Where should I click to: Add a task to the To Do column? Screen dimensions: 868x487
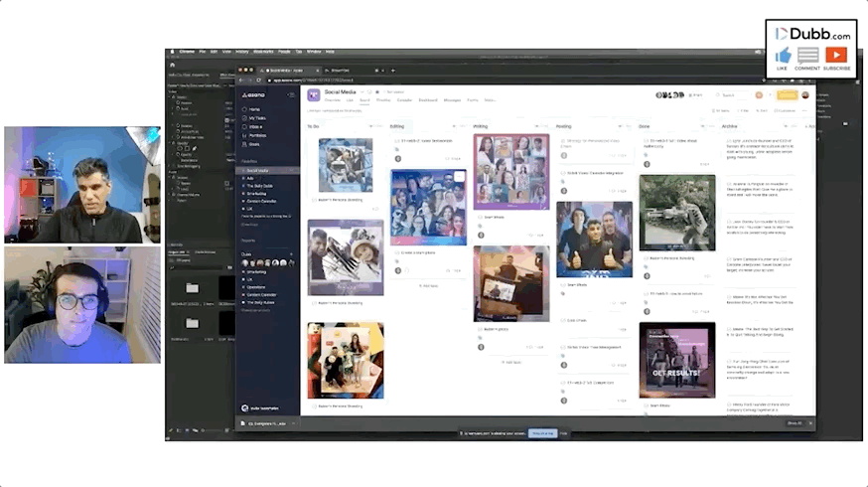371,126
